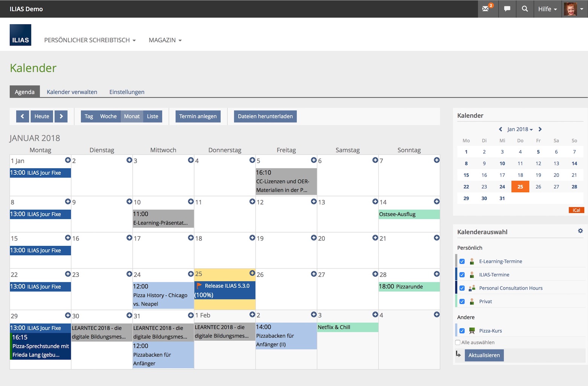The width and height of the screenshot is (588, 386).
Task: Check the Alle auswählen checkbox
Action: [458, 343]
